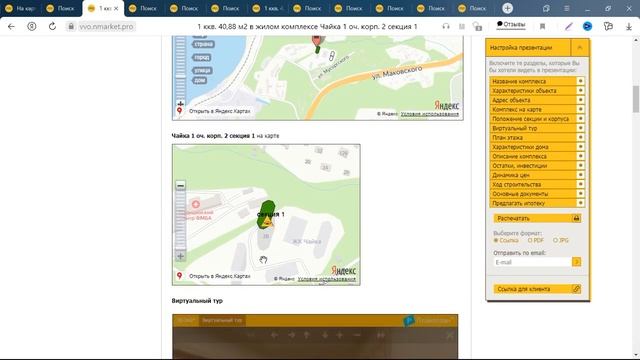Click the red pin on upper map
This screenshot has width=640, height=360.
tap(316, 40)
